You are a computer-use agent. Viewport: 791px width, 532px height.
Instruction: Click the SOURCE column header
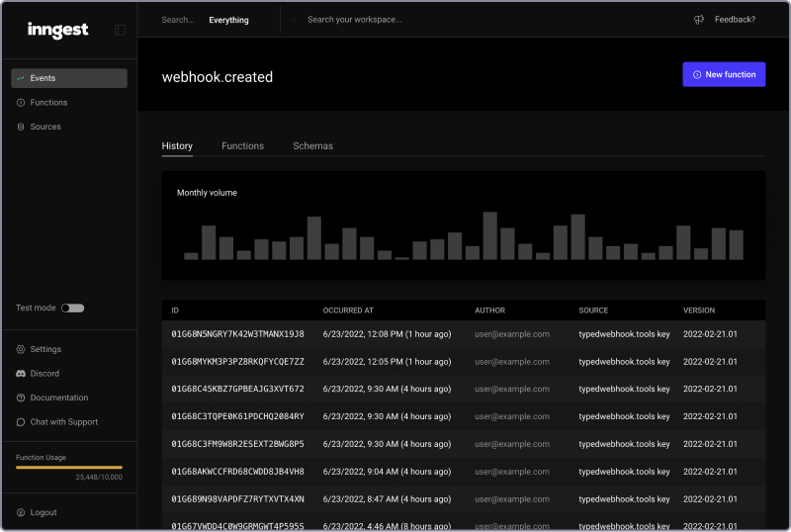click(x=593, y=310)
